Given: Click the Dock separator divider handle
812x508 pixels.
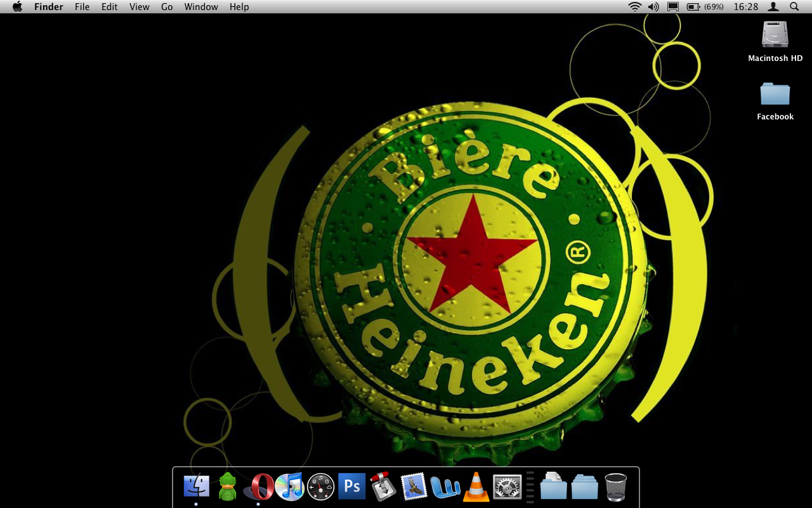Looking at the screenshot, I should point(530,487).
